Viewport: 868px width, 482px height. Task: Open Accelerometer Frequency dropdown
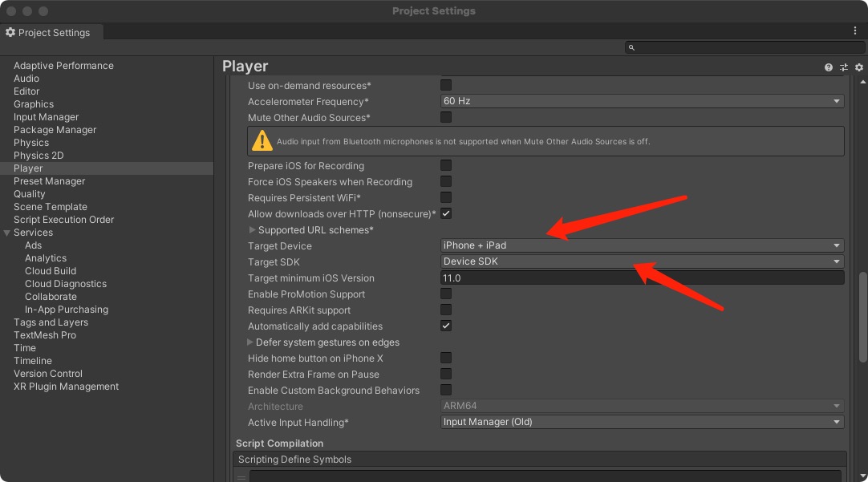642,101
